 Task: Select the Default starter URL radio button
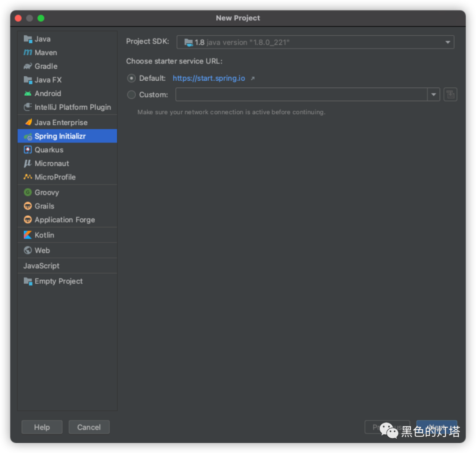coord(131,79)
